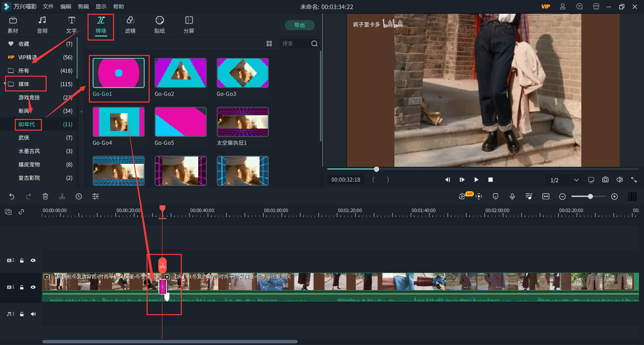This screenshot has width=644, height=345.
Task: Click the 导出 export button
Action: tap(299, 25)
